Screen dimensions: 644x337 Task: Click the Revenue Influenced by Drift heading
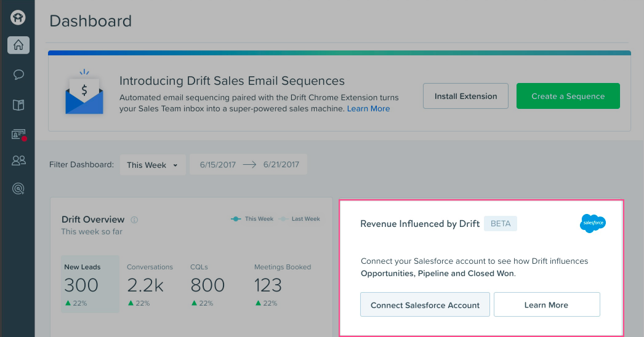click(420, 224)
